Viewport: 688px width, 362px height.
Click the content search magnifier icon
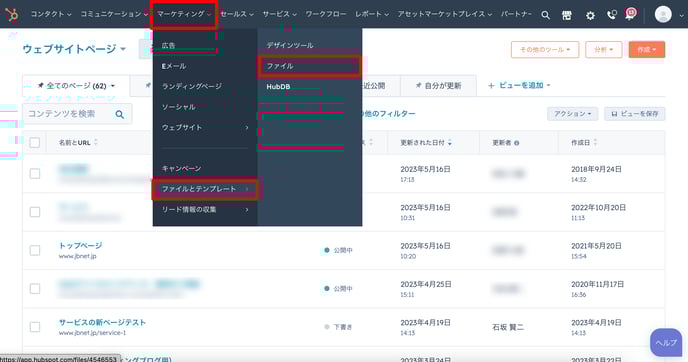[x=119, y=115]
